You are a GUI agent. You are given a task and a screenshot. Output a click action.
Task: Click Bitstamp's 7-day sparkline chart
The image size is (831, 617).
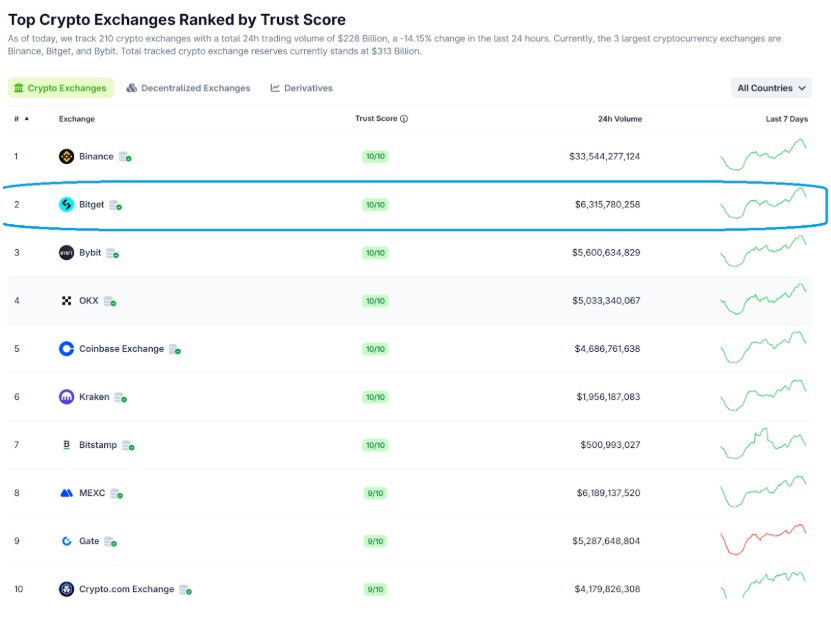pos(763,443)
